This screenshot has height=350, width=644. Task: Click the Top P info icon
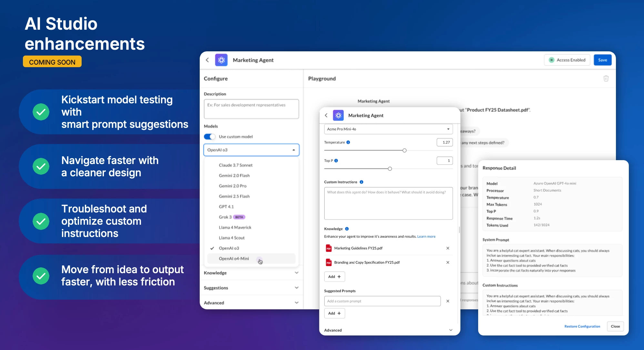pos(336,160)
